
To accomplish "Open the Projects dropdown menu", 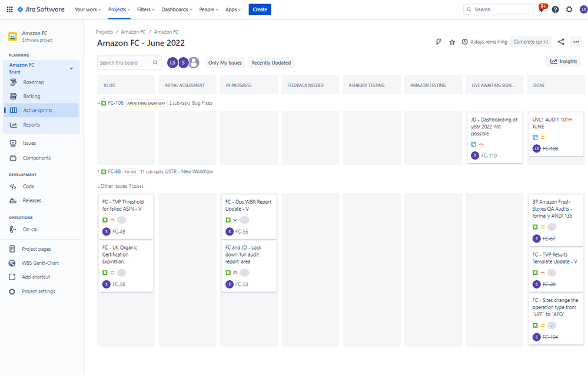I will click(119, 9).
